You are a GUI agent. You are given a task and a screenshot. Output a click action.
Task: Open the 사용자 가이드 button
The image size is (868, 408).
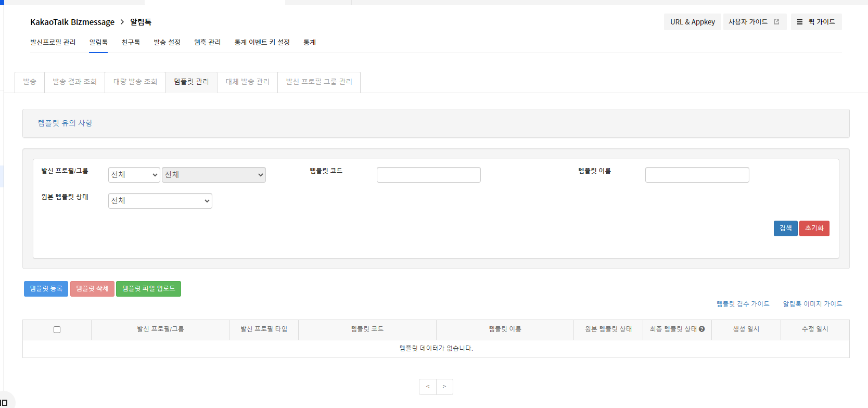pos(754,22)
